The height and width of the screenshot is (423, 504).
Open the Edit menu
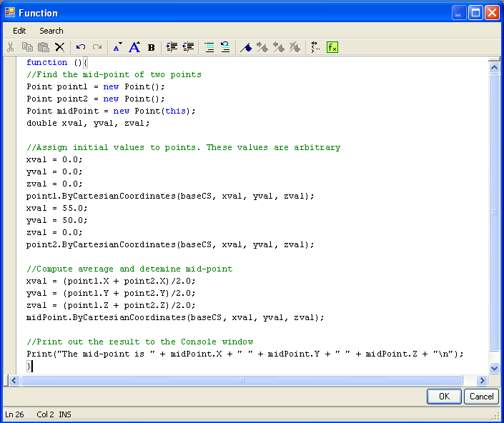(19, 31)
